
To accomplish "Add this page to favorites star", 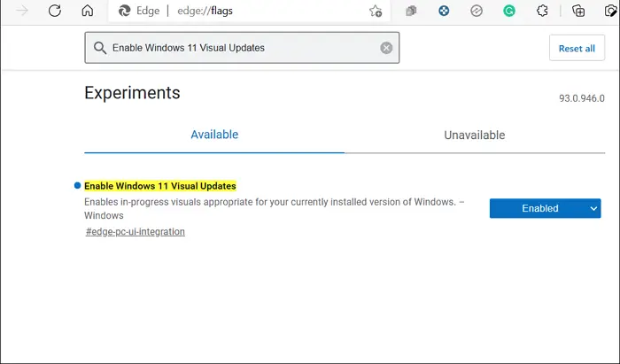I will tap(376, 11).
